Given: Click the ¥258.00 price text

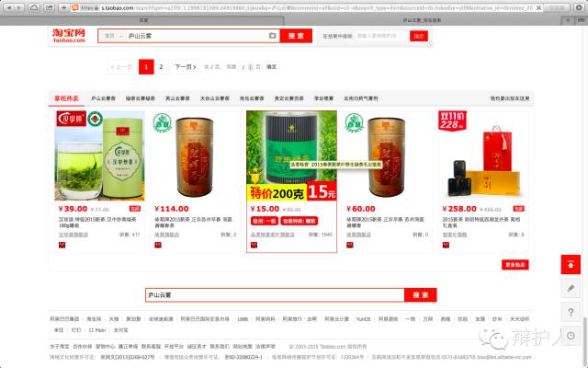Looking at the screenshot, I should tap(459, 209).
